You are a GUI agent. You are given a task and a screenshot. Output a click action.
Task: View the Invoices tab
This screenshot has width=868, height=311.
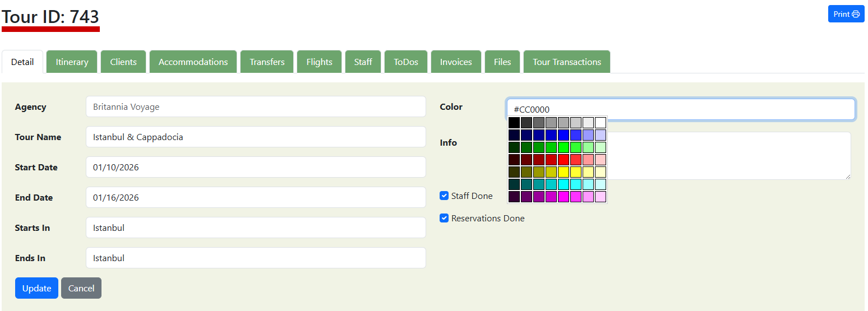coord(455,62)
